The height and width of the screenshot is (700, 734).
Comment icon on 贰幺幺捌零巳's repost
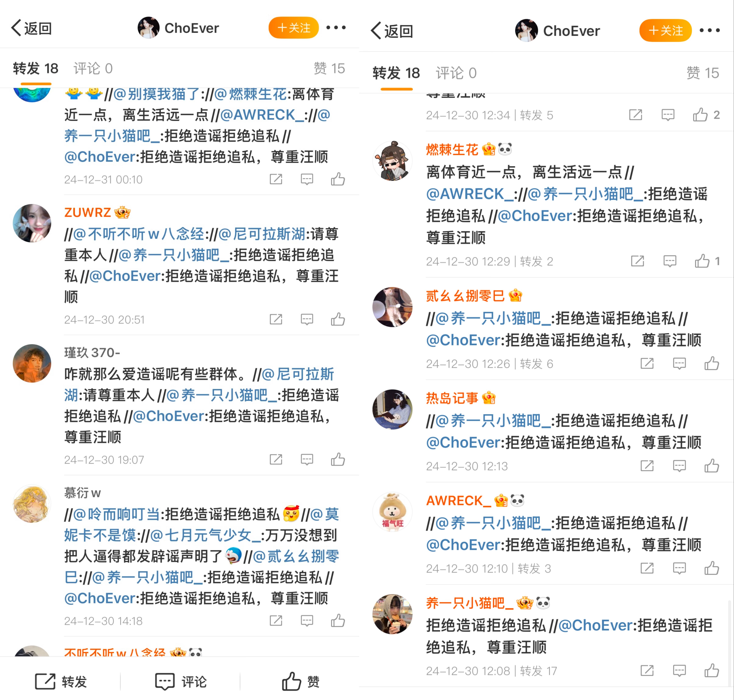[x=679, y=363]
